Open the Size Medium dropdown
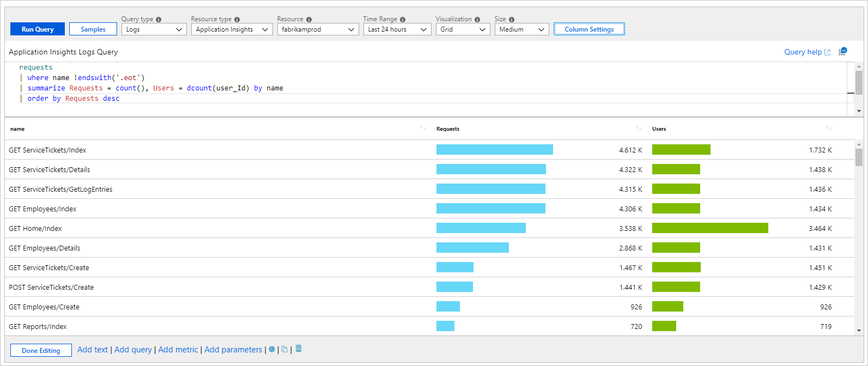The width and height of the screenshot is (868, 366). [522, 29]
